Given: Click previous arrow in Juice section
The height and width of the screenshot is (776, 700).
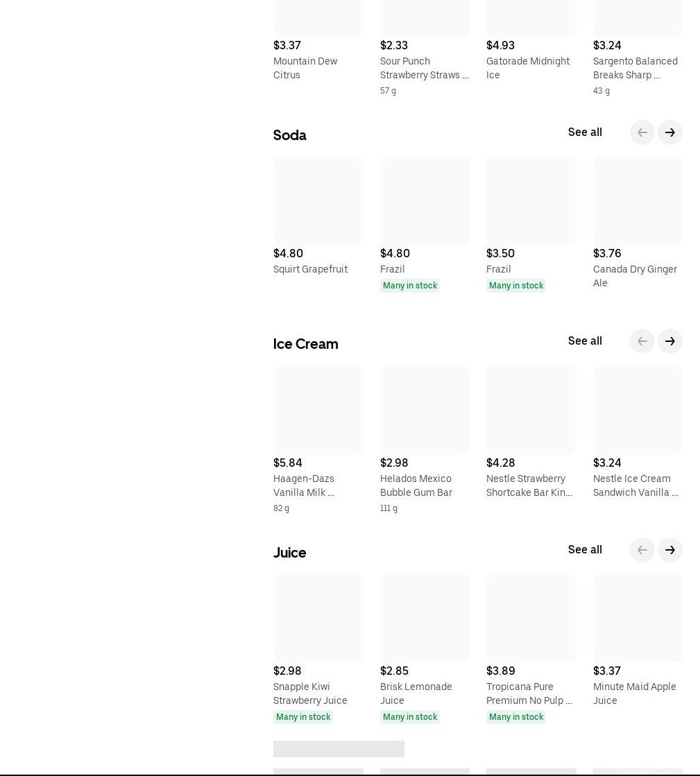Looking at the screenshot, I should tap(642, 550).
